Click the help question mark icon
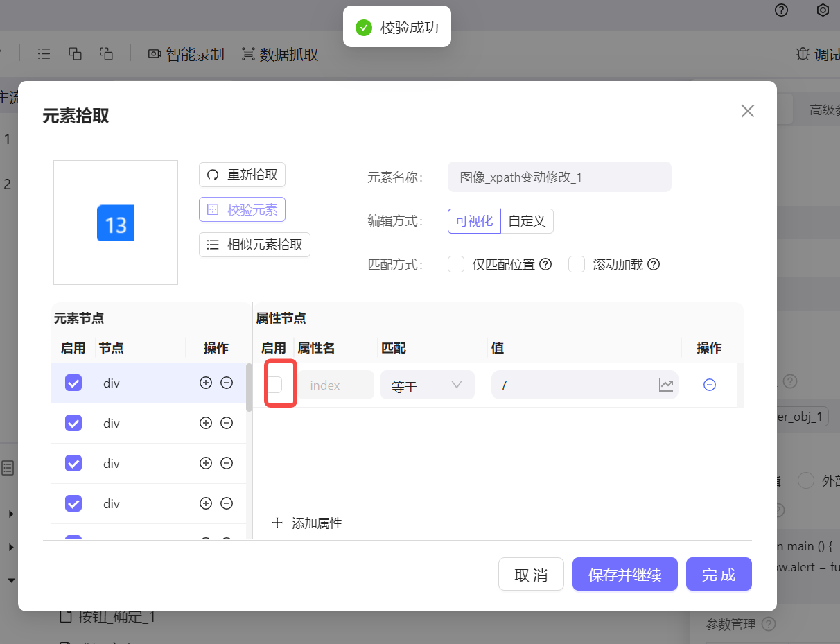 coord(781,10)
